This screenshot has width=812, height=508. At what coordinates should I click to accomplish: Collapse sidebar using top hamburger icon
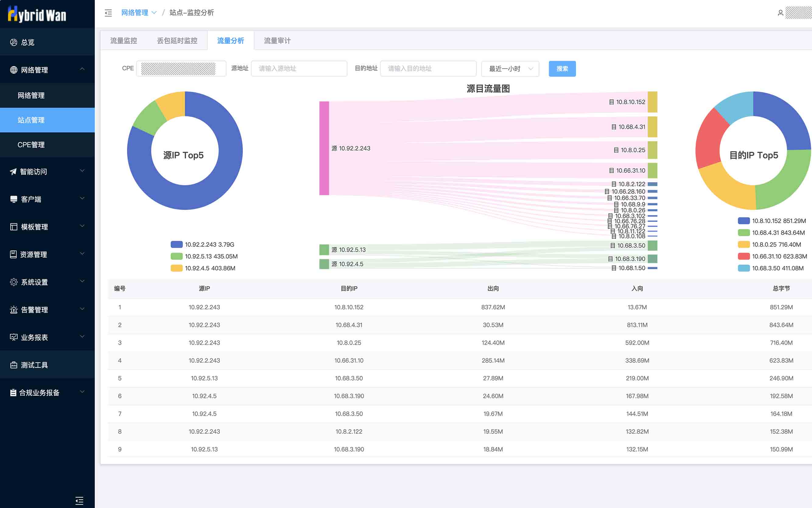(108, 13)
